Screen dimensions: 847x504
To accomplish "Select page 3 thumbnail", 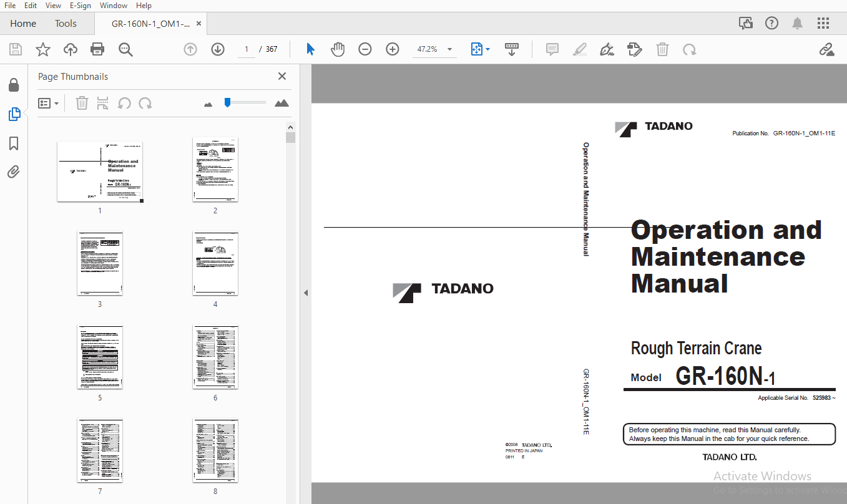I will pos(100,263).
